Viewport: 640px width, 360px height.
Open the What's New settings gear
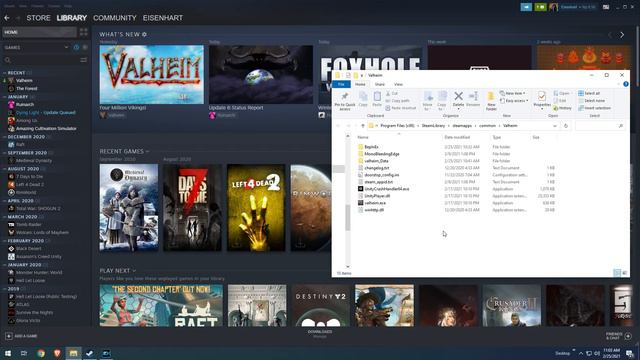pos(144,34)
